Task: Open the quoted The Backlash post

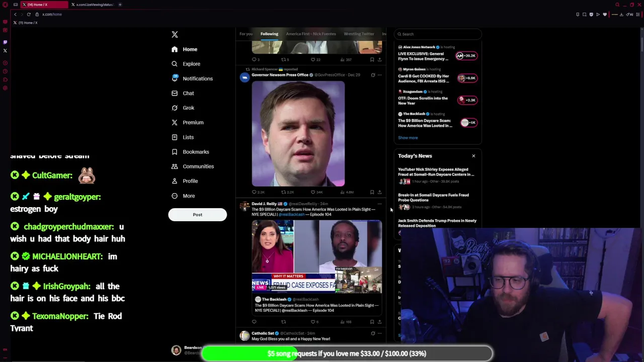Action: click(x=317, y=305)
